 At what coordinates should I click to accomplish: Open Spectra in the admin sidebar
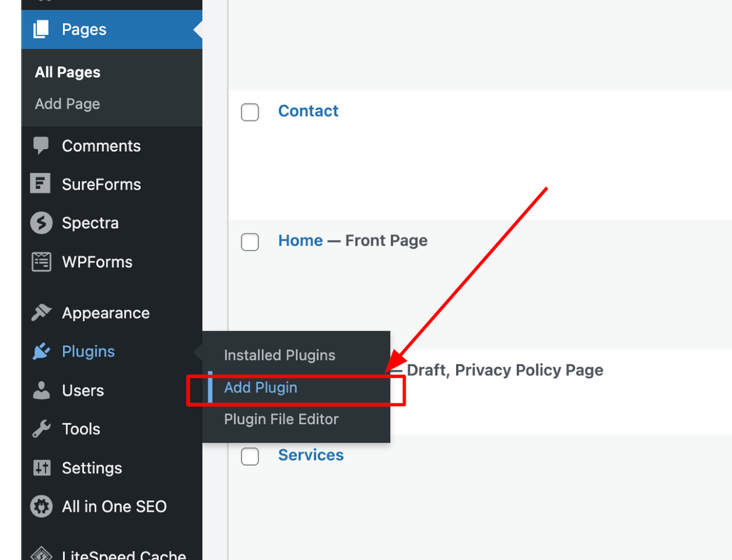click(x=112, y=223)
